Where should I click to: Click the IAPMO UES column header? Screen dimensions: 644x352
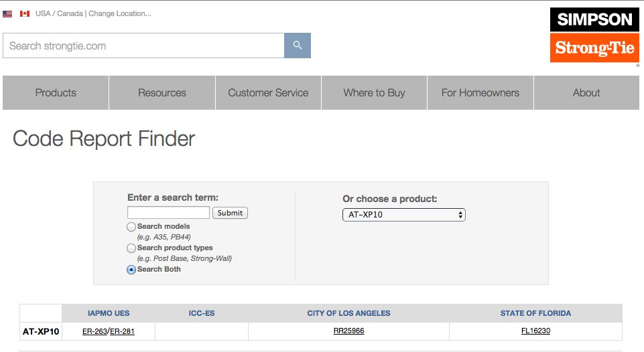coord(109,313)
